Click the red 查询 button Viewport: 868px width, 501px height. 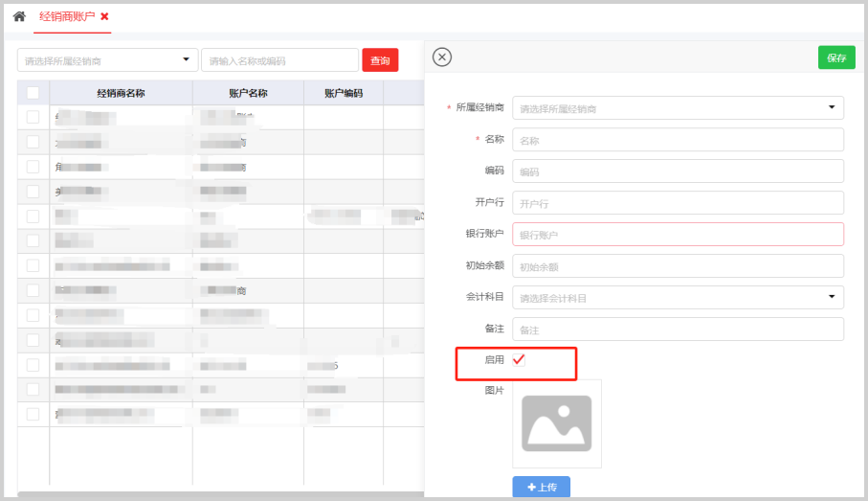point(380,60)
